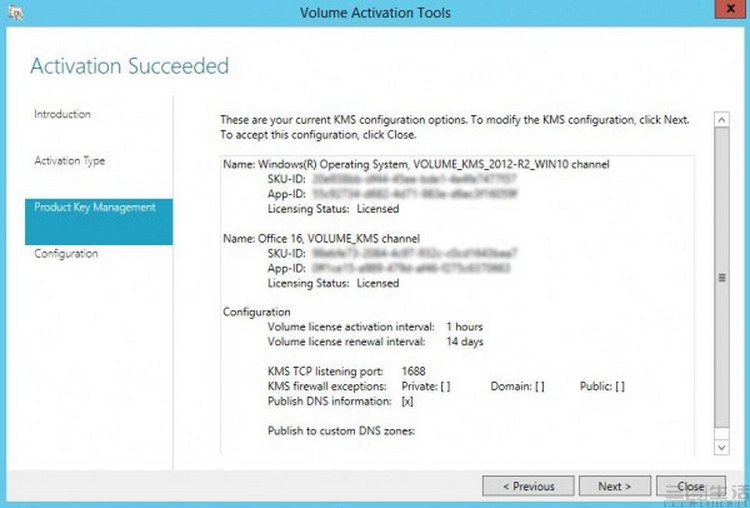Viewport: 750px width, 508px height.
Task: Click the Volume Activation Tools title bar icon
Action: pyautogui.click(x=15, y=12)
